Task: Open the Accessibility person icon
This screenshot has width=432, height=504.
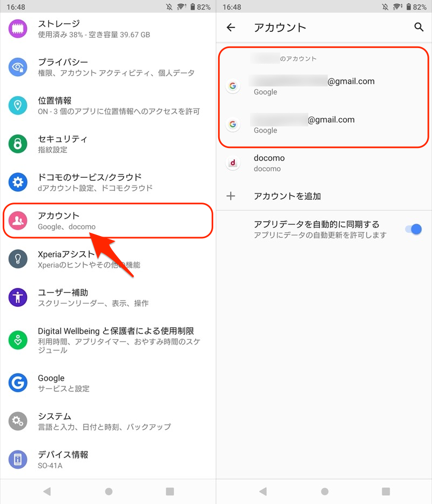Action: pyautogui.click(x=18, y=297)
